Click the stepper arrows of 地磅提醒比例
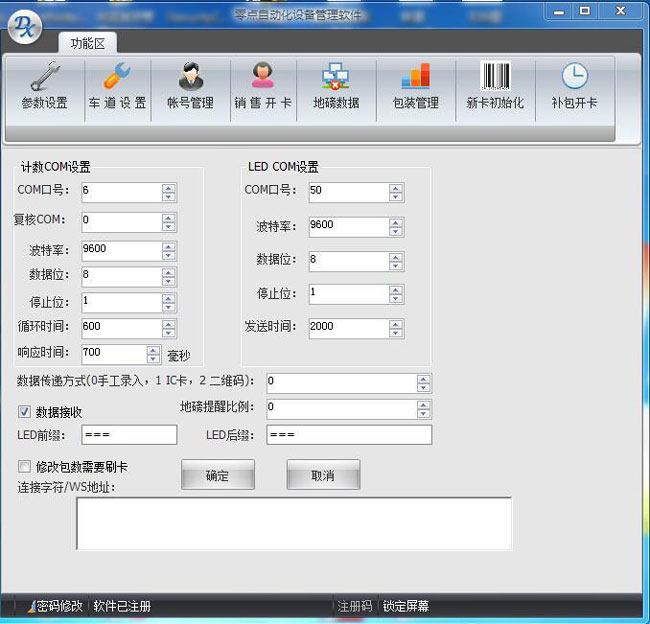 [x=424, y=409]
